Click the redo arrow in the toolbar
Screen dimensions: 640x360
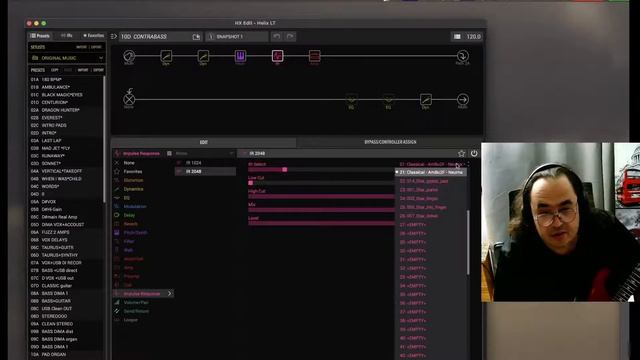click(x=290, y=36)
